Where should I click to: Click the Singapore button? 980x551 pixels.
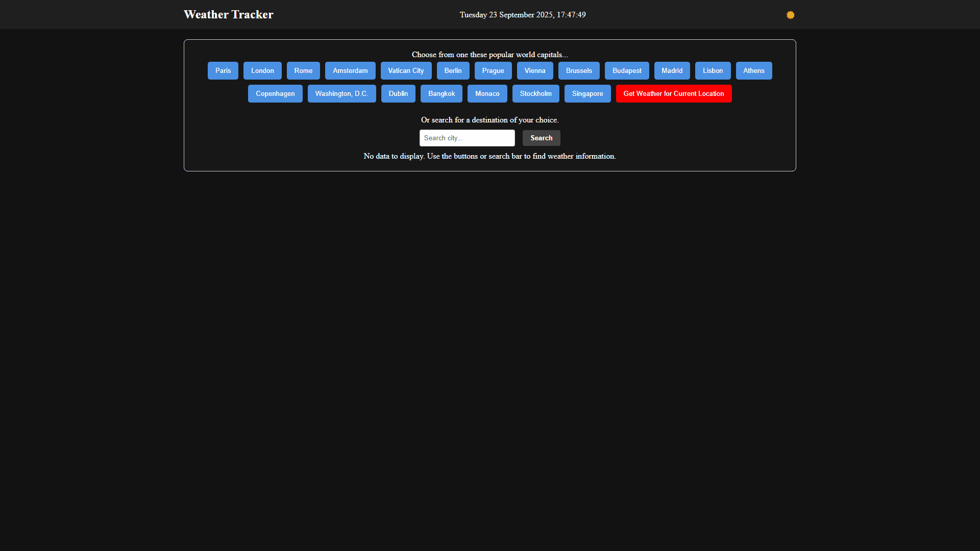point(587,93)
